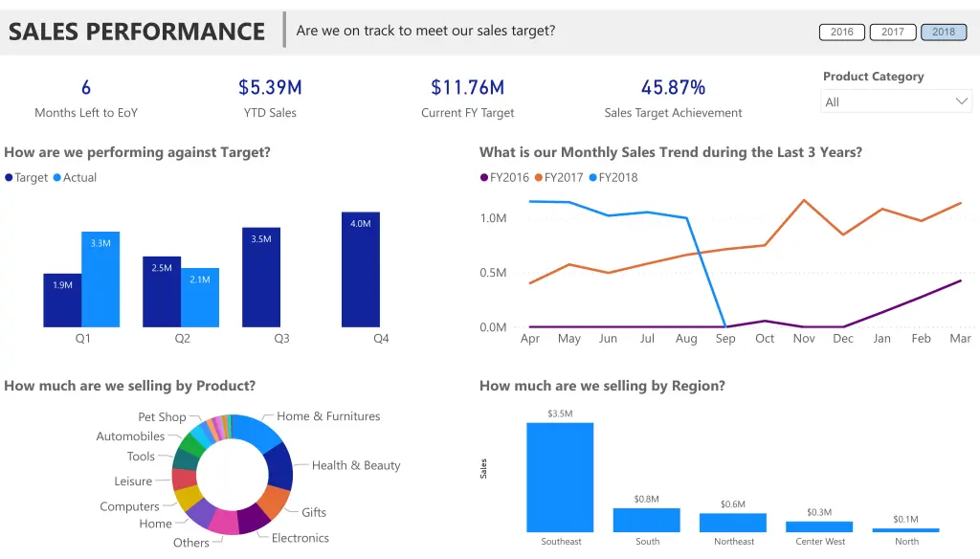Click the Product Category chevron arrow
Viewport: 980px width, 559px height.
[x=961, y=101]
